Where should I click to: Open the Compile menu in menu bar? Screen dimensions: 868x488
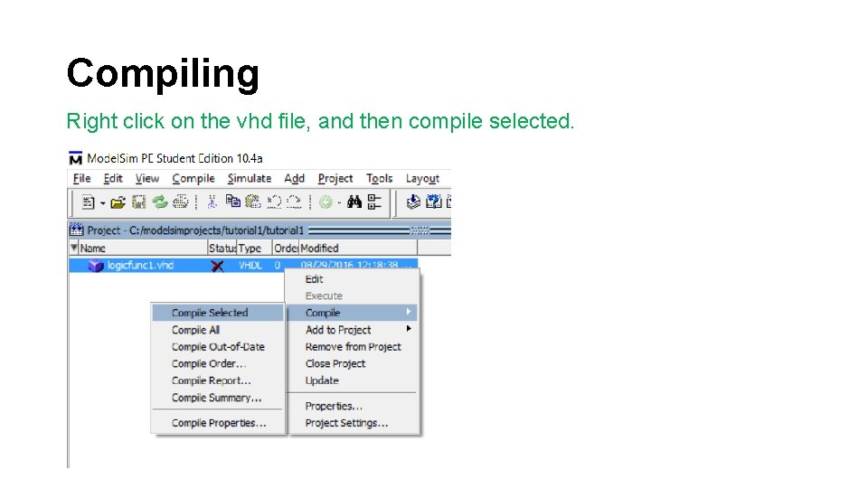pos(193,179)
